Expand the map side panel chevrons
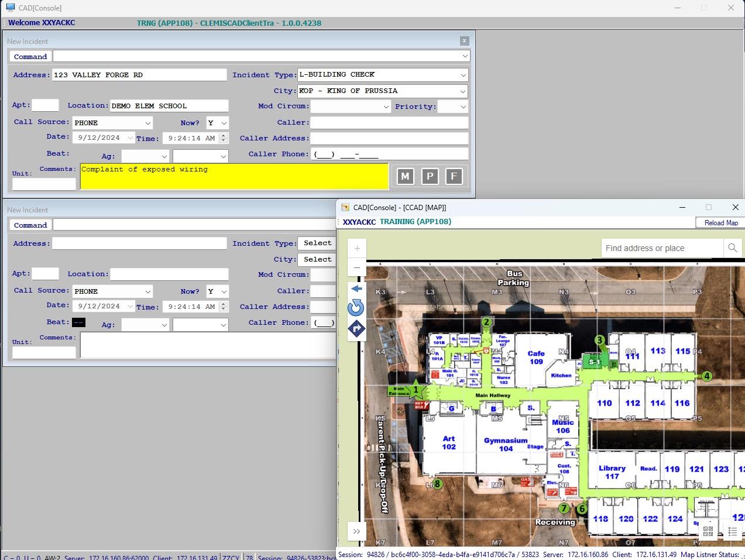745x560 pixels. click(x=356, y=531)
